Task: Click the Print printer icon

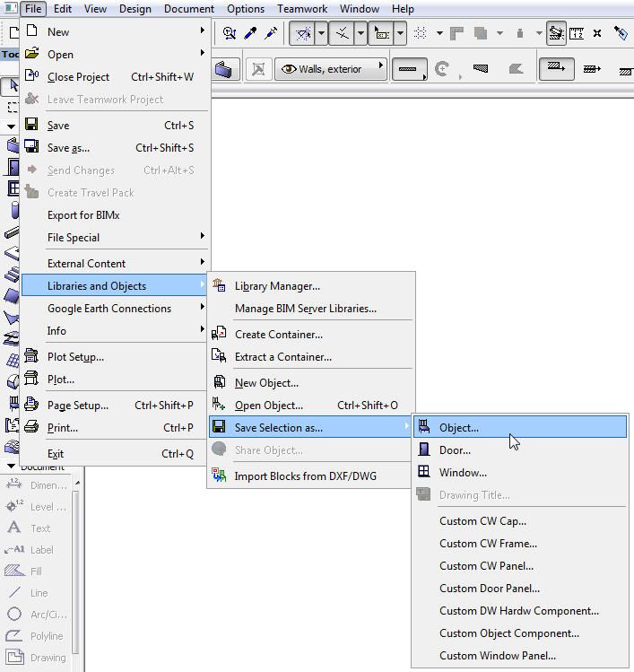Action: click(31, 427)
